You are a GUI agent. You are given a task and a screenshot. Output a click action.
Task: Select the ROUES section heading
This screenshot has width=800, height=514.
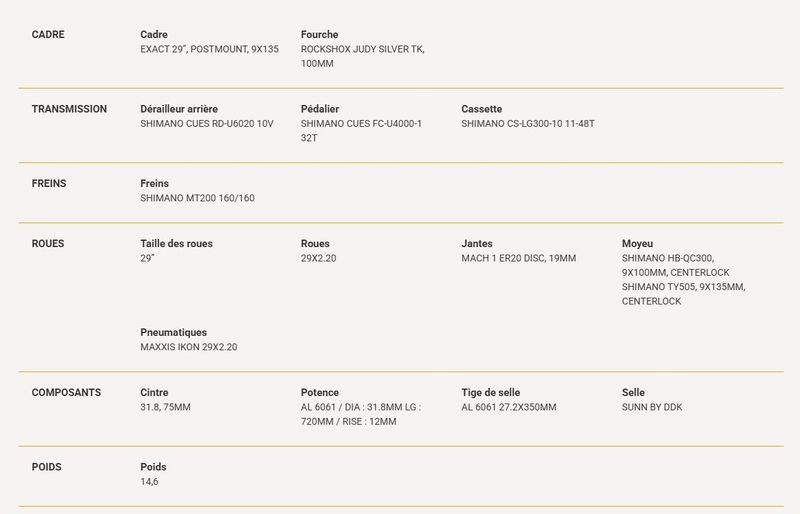point(48,244)
